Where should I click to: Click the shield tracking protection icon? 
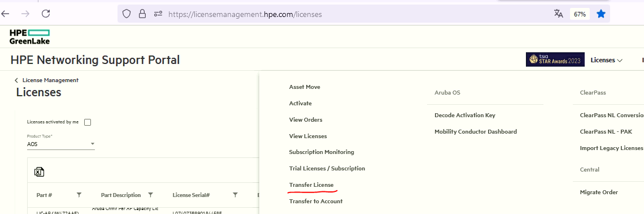point(127,14)
